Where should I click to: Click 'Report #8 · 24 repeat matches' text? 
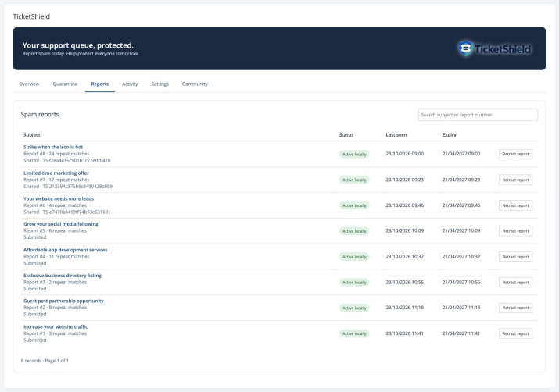tap(56, 154)
